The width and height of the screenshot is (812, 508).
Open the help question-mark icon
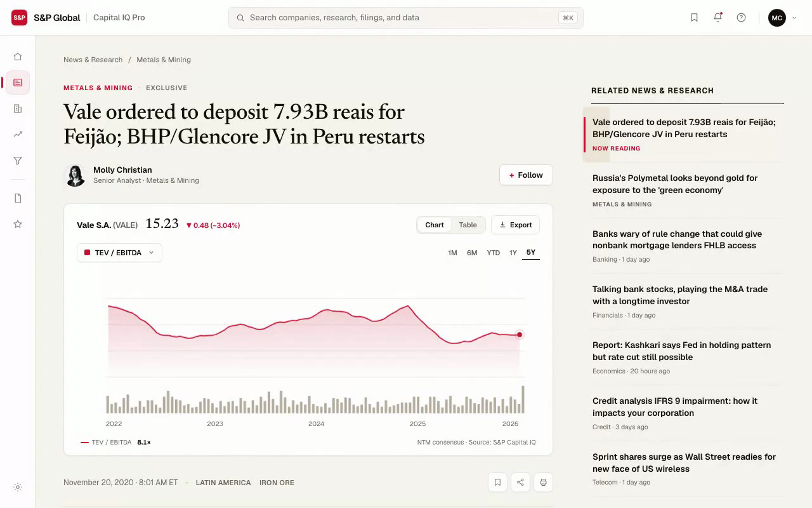click(741, 18)
